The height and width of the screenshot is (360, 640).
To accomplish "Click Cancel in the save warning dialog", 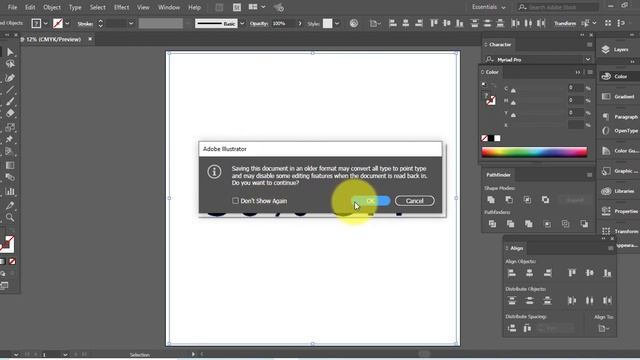I will click(414, 201).
